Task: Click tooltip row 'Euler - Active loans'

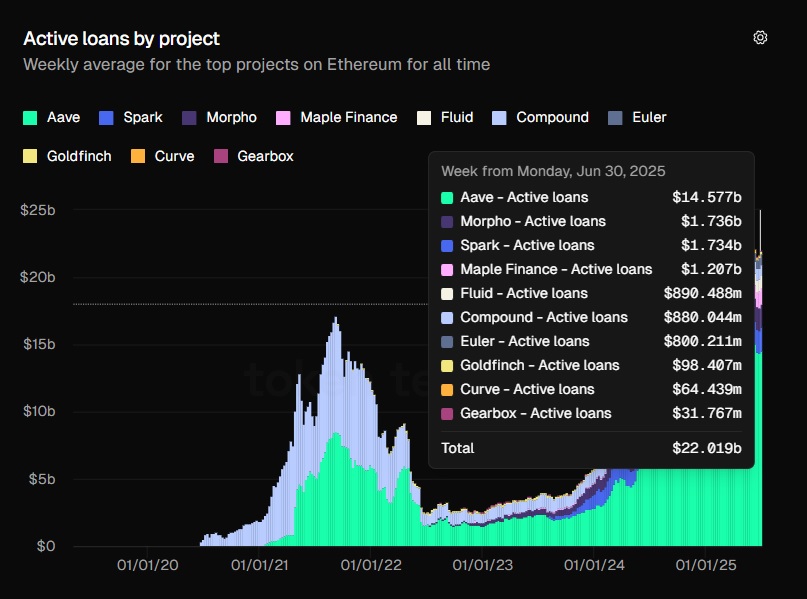Action: tap(591, 341)
